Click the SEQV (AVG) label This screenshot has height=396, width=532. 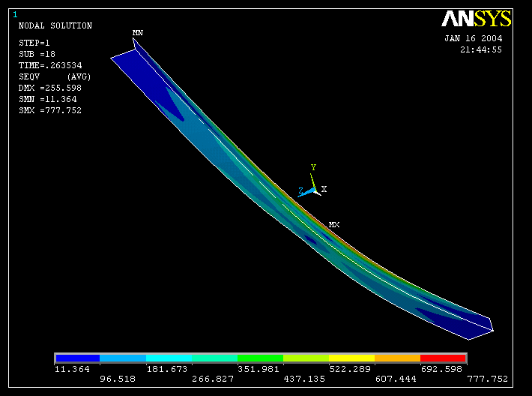tap(55, 76)
